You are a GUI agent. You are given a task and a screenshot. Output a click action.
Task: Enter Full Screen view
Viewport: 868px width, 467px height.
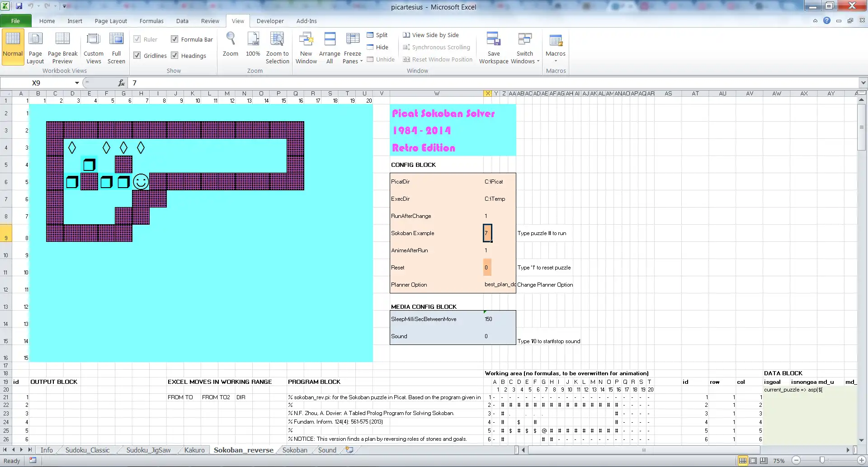(x=116, y=47)
